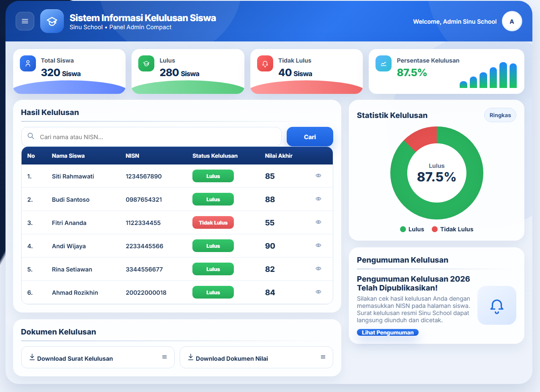Click NISN 1122334455
The height and width of the screenshot is (392, 540).
point(143,223)
